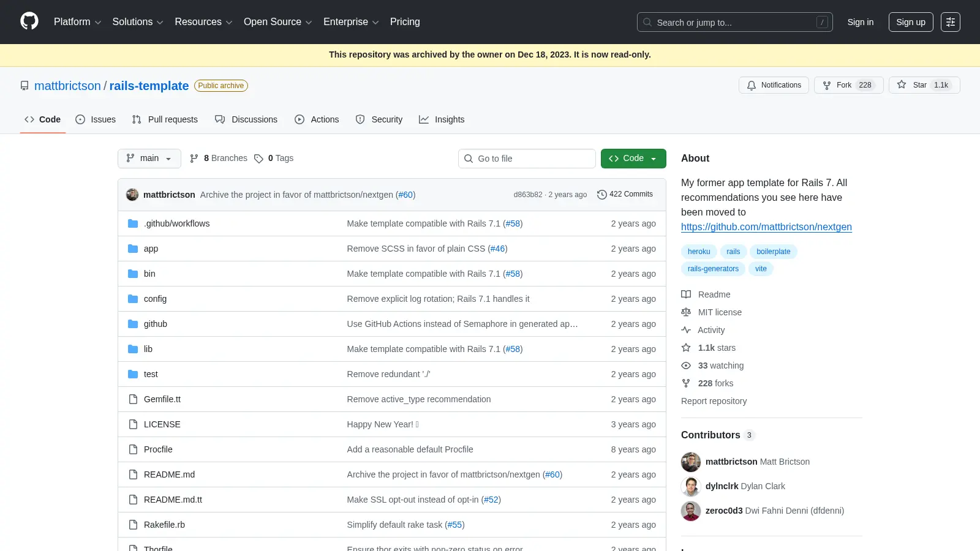Click the app folder icon

133,249
